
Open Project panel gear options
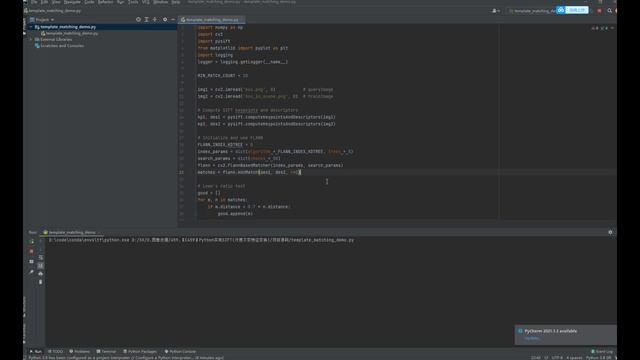pyautogui.click(x=165, y=20)
